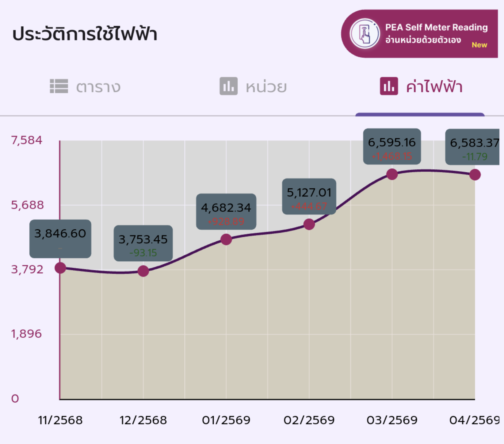Click the 3,753.45 value tooltip
504x444 pixels.
[143, 243]
